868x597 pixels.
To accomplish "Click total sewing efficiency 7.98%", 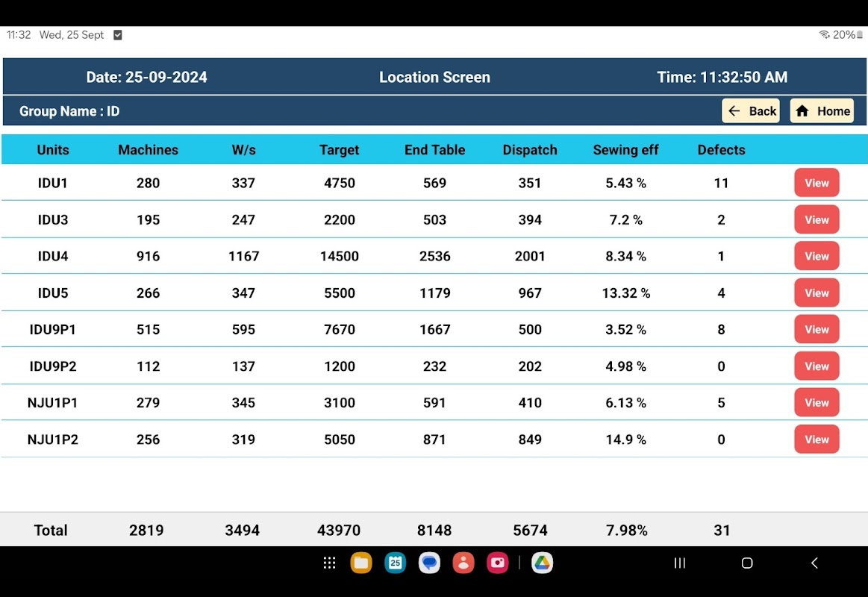I will [x=626, y=530].
